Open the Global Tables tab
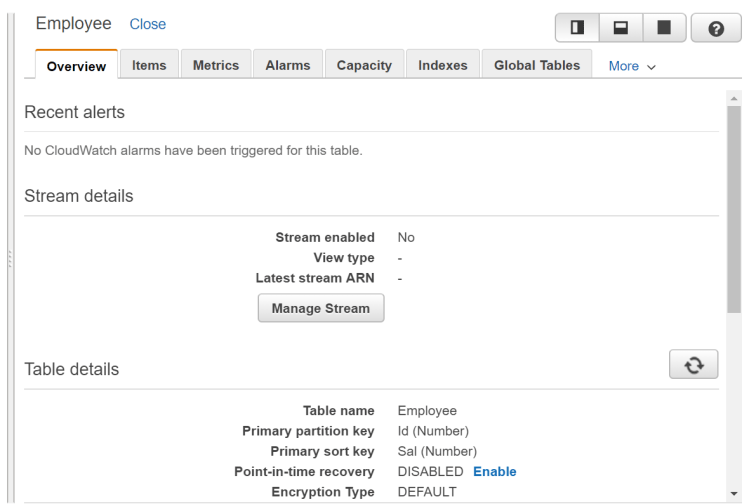 coord(537,65)
